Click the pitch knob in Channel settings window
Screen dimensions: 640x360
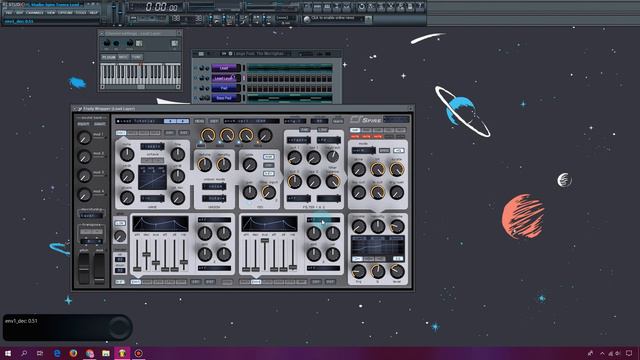tap(129, 43)
